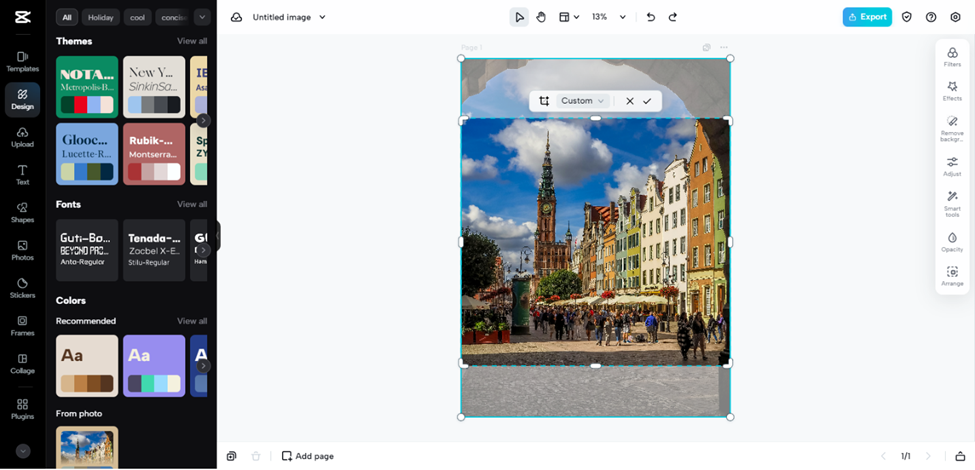The image size is (975, 470).
Task: Show next fonts with arrow
Action: [203, 250]
